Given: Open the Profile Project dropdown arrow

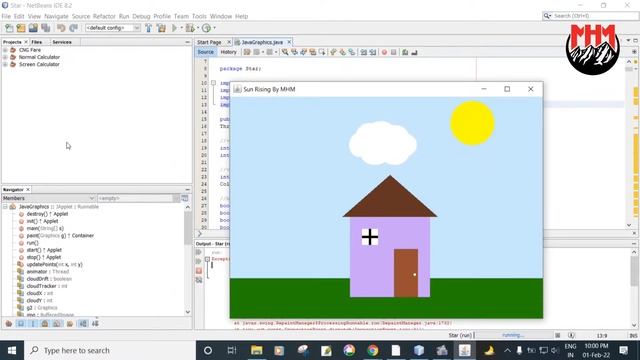Looking at the screenshot, I should coord(214,28).
